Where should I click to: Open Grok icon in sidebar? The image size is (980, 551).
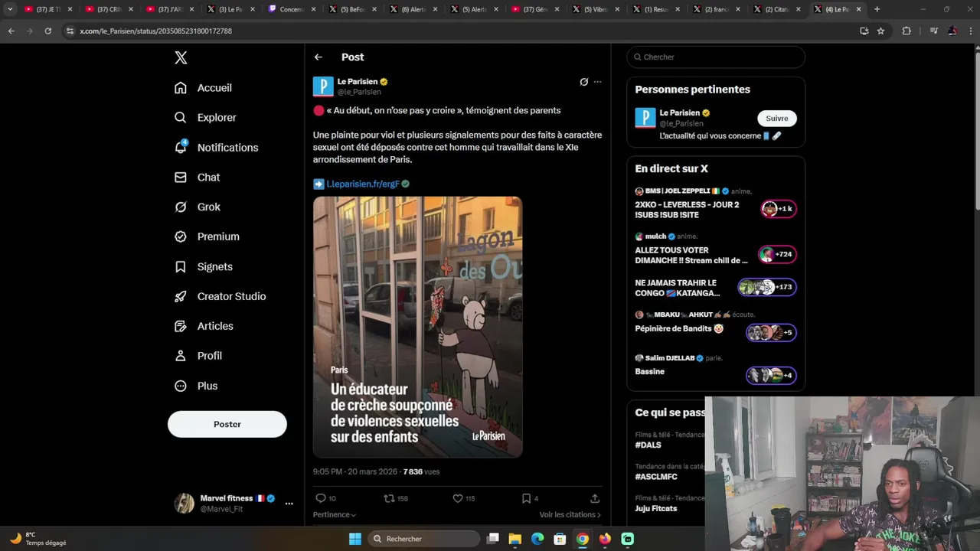point(181,207)
